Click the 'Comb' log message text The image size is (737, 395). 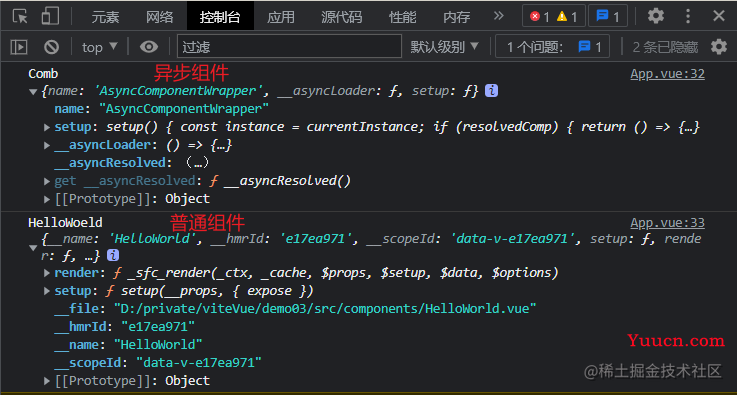point(43,74)
